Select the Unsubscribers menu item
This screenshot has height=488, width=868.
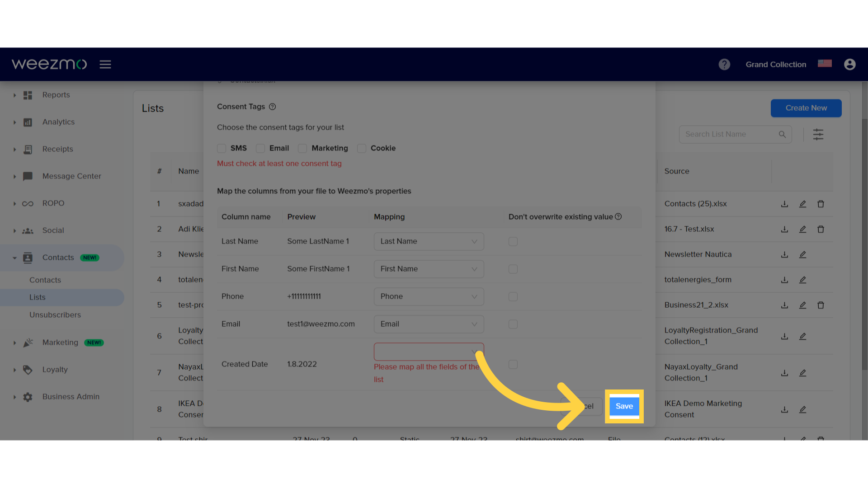click(x=56, y=314)
